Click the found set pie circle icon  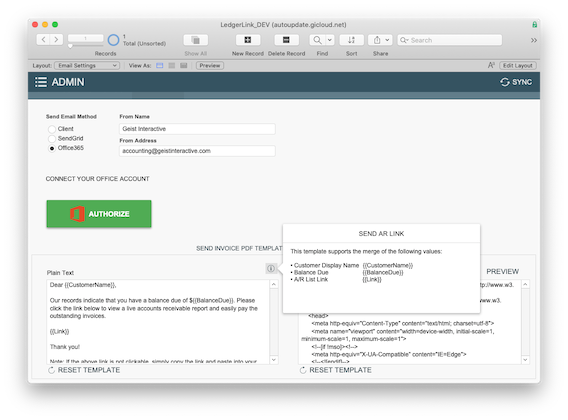(x=113, y=40)
